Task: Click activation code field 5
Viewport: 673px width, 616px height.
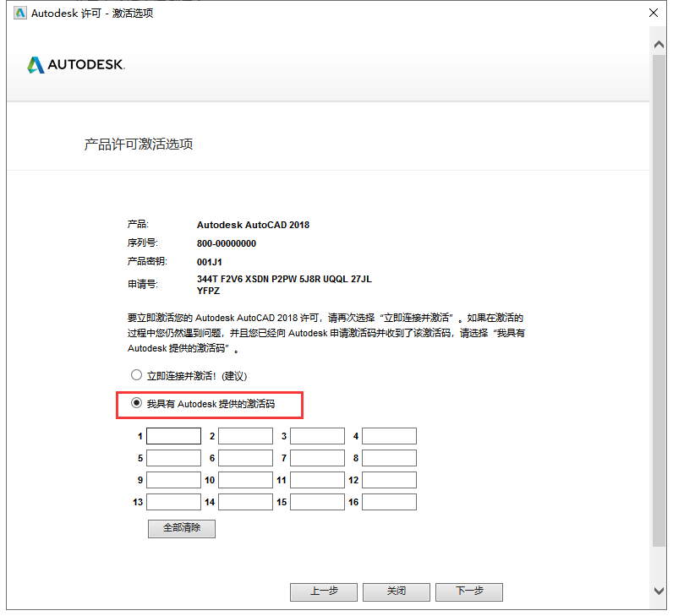Action: tap(173, 458)
